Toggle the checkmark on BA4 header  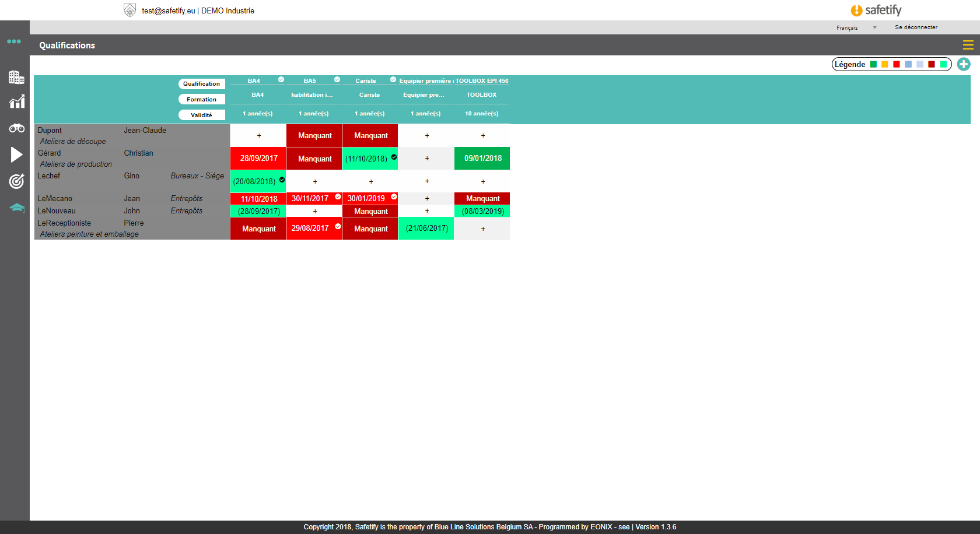(x=281, y=80)
